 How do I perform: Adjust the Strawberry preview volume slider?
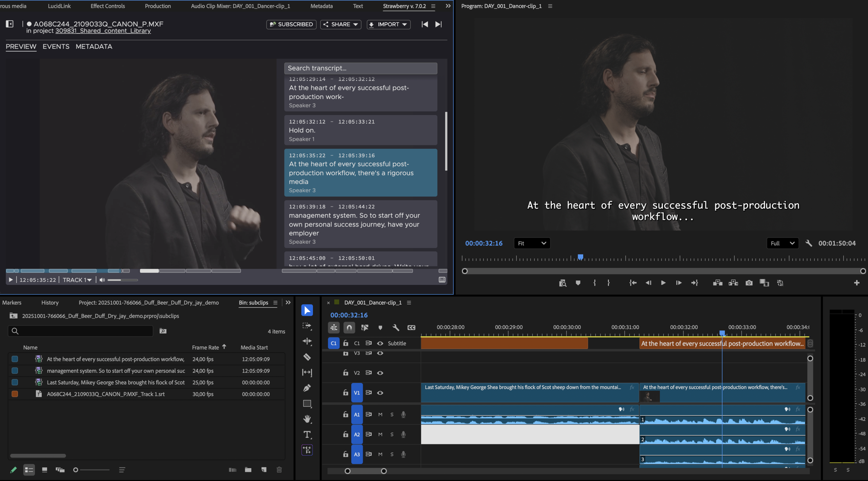pos(122,280)
